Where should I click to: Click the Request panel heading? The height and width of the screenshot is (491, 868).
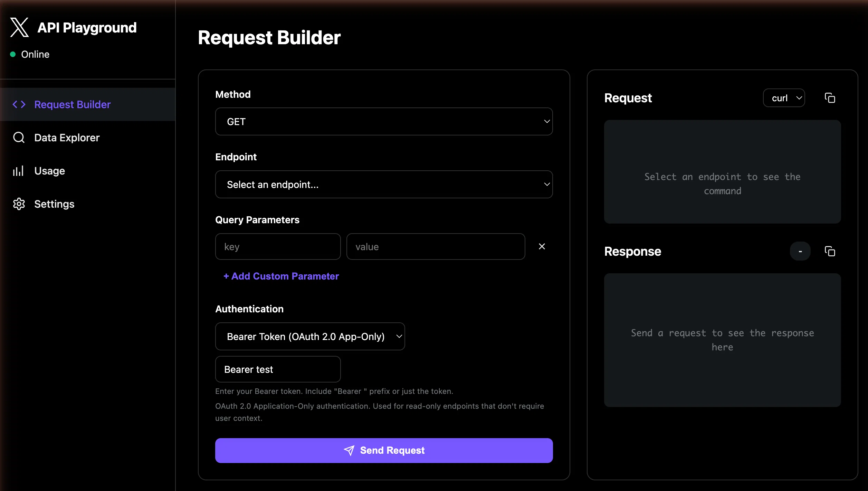point(628,98)
